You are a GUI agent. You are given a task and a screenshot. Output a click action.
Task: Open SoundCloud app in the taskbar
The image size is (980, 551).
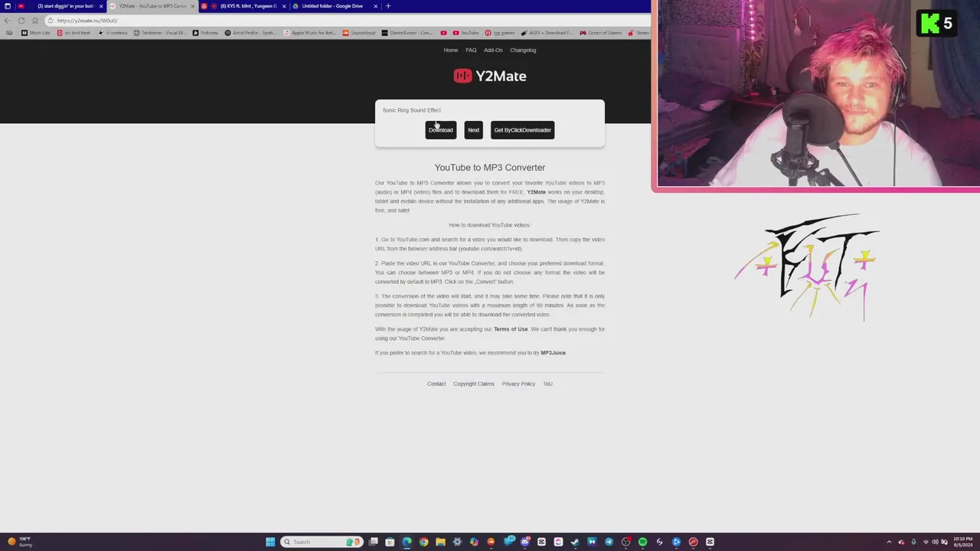click(491, 542)
